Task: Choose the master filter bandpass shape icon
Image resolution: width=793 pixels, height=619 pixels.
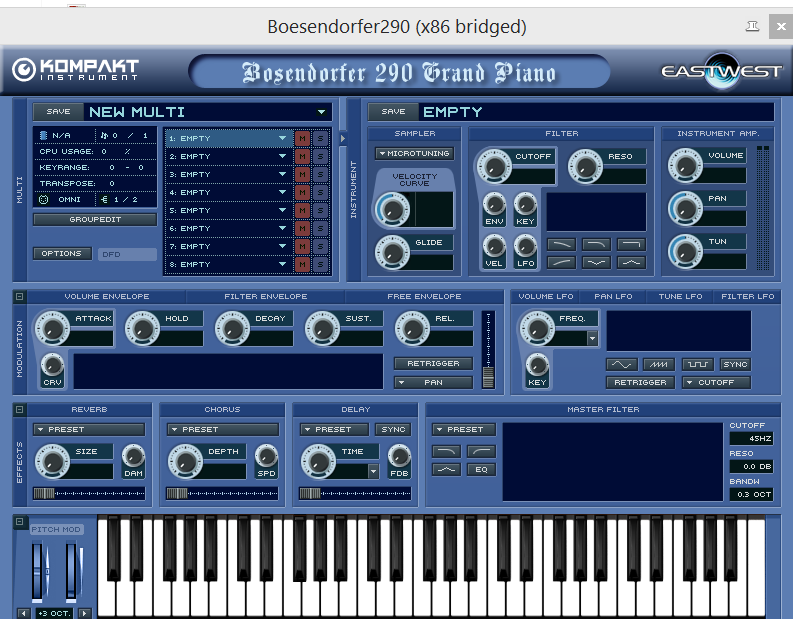Action: pos(446,470)
